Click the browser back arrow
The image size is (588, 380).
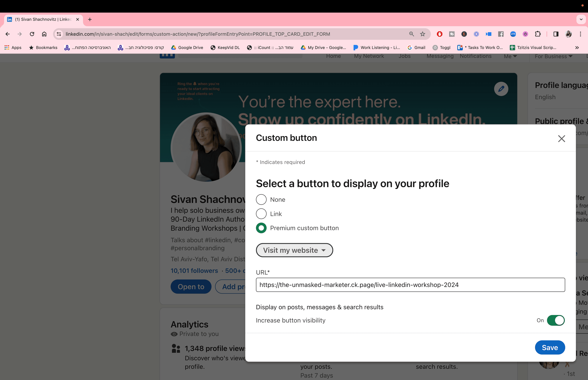pyautogui.click(x=8, y=34)
